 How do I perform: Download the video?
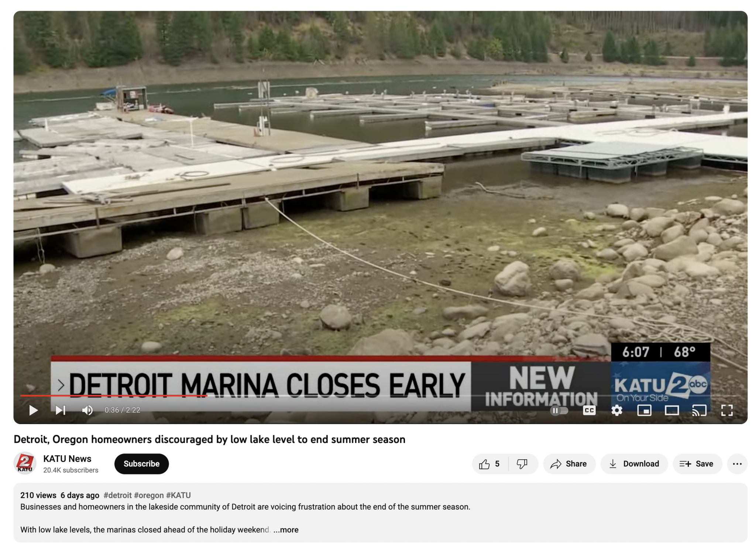coord(634,464)
